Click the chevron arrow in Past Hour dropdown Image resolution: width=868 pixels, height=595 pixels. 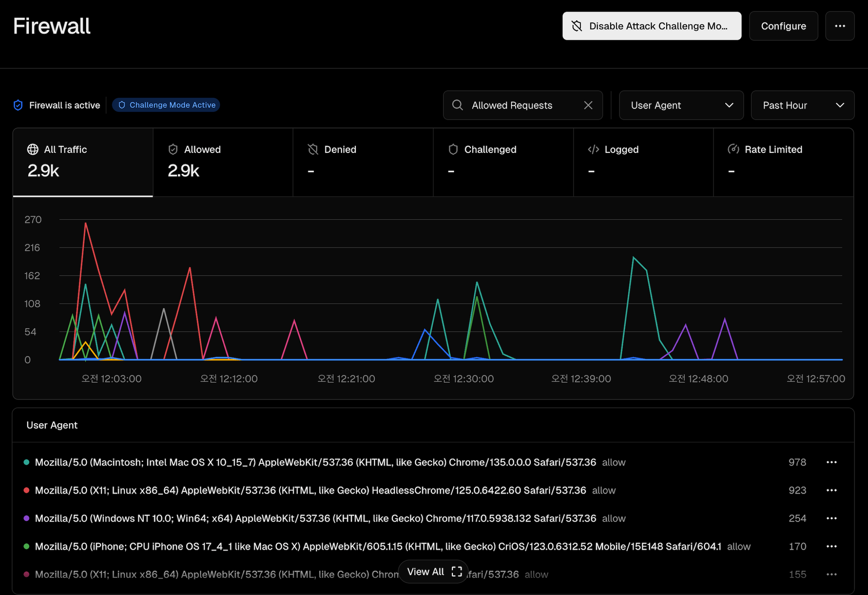point(840,105)
